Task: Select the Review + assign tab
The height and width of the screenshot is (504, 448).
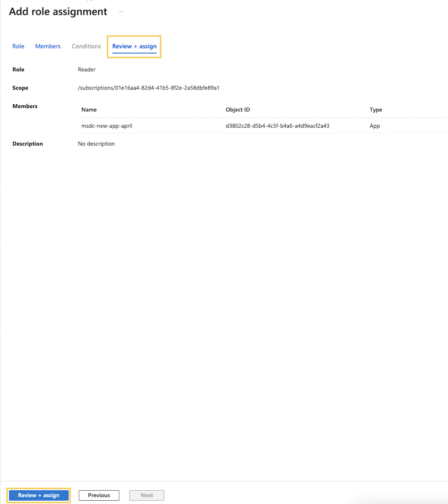Action: pyautogui.click(x=134, y=46)
